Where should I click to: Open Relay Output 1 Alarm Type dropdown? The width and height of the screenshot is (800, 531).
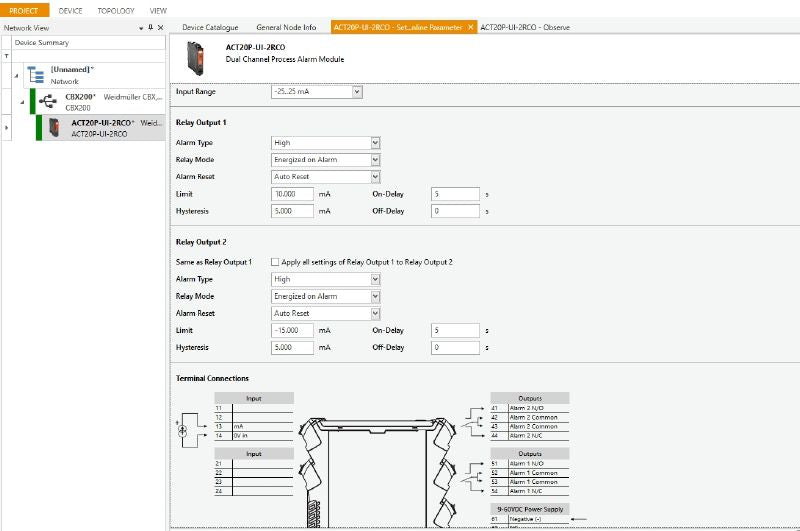375,143
